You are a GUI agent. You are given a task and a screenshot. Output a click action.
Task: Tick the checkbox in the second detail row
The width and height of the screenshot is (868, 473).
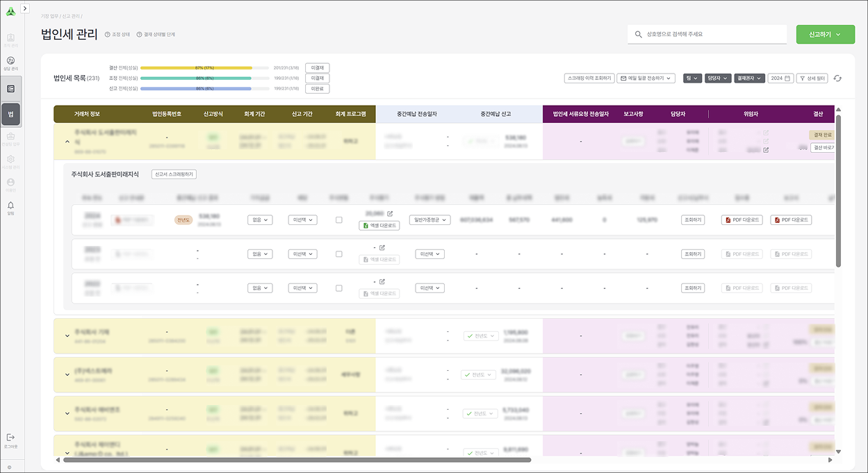[338, 254]
